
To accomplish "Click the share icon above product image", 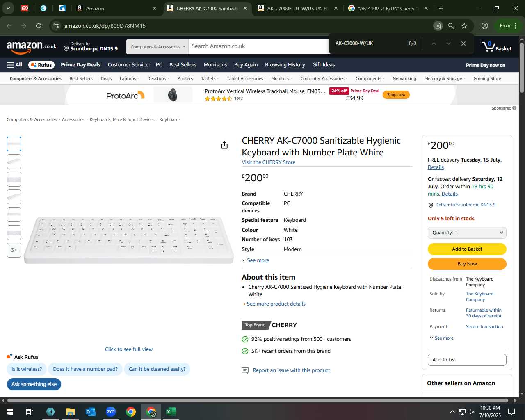I will pos(224,145).
